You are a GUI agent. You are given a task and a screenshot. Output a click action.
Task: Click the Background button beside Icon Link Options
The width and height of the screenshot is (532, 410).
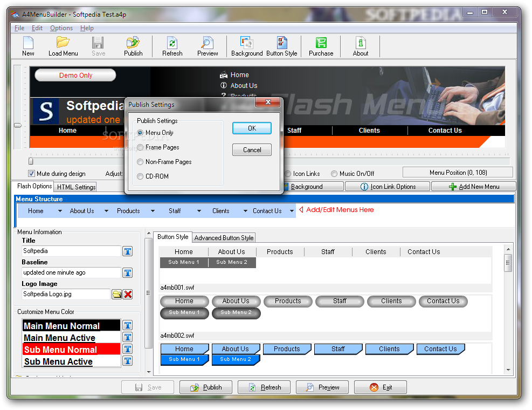coord(313,187)
